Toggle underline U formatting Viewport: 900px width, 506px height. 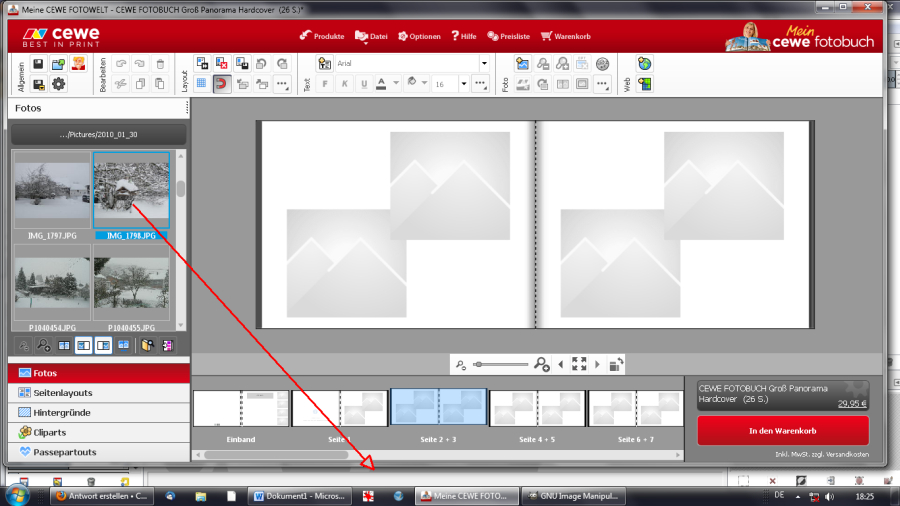(x=364, y=84)
